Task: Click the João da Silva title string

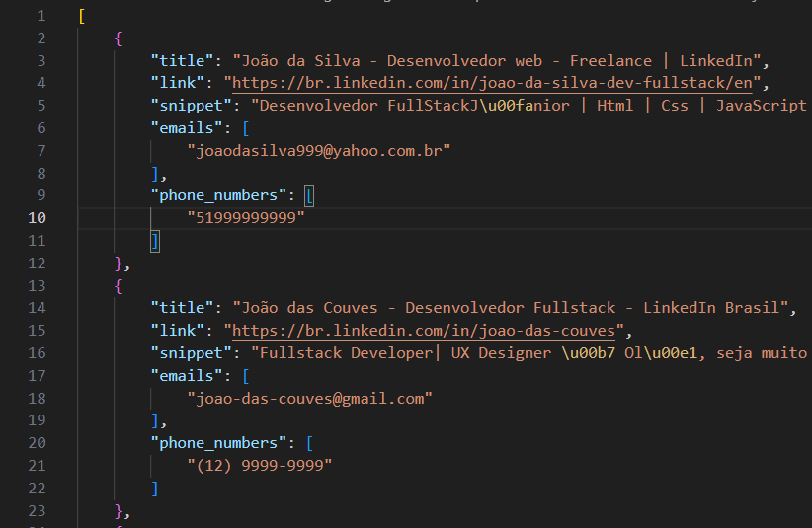Action: (496, 61)
